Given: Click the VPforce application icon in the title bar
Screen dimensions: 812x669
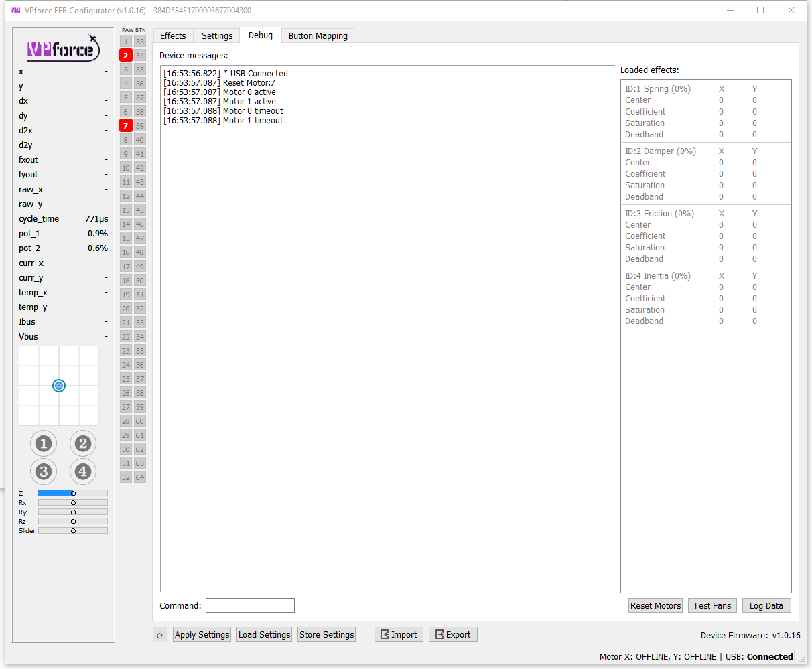Looking at the screenshot, I should (x=15, y=10).
